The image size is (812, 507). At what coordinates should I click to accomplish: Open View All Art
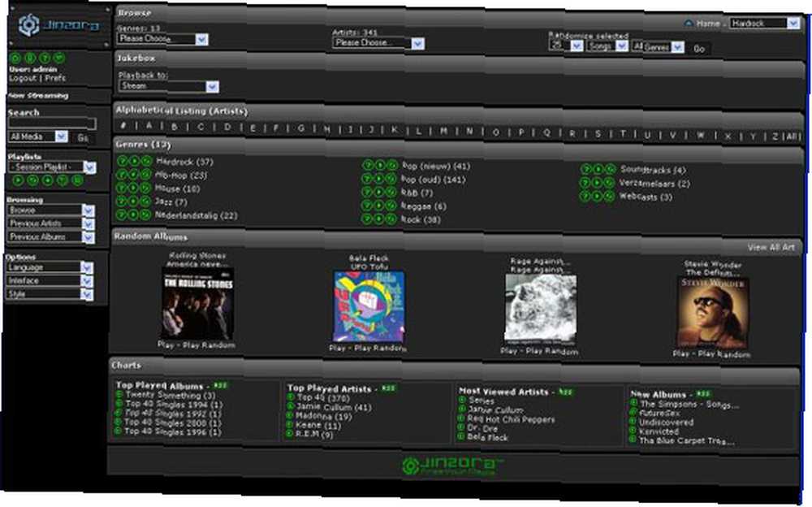click(x=771, y=247)
